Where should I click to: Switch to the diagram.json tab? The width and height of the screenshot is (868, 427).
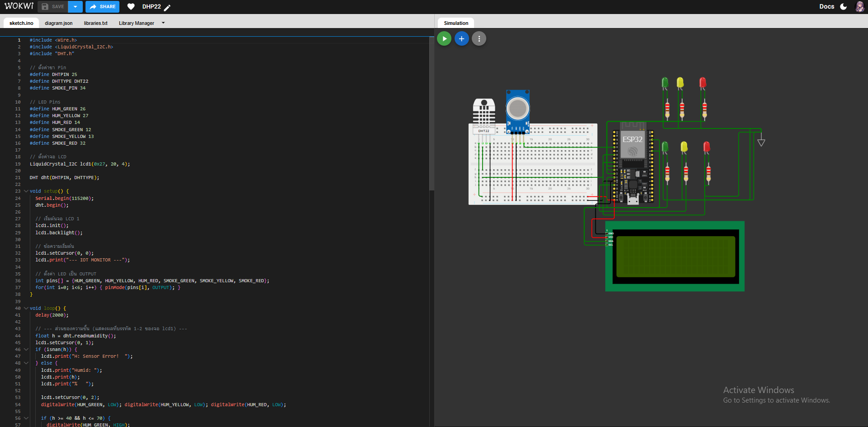[58, 23]
